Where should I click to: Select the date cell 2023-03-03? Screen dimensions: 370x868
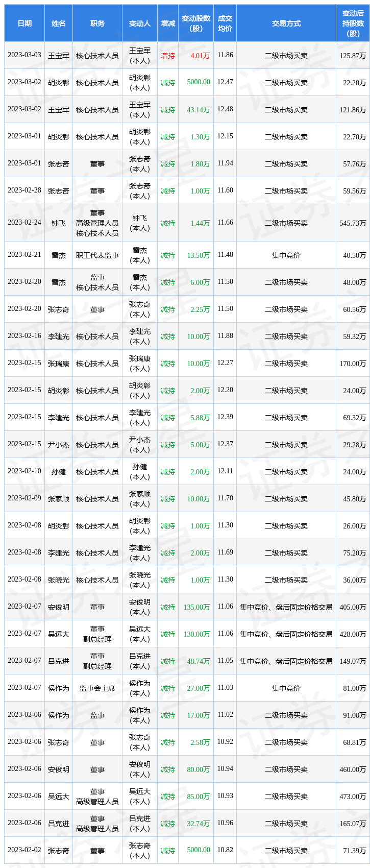click(x=24, y=55)
